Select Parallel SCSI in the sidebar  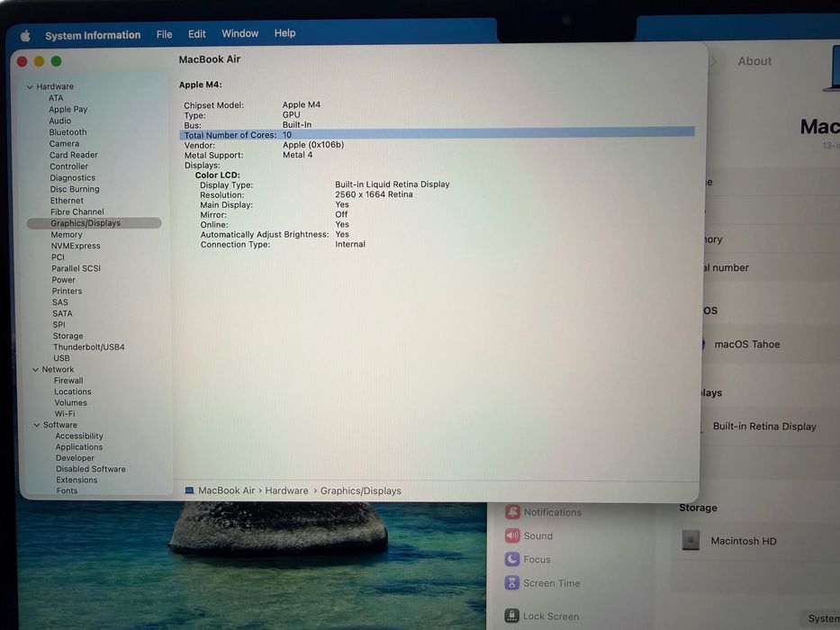tap(76, 268)
